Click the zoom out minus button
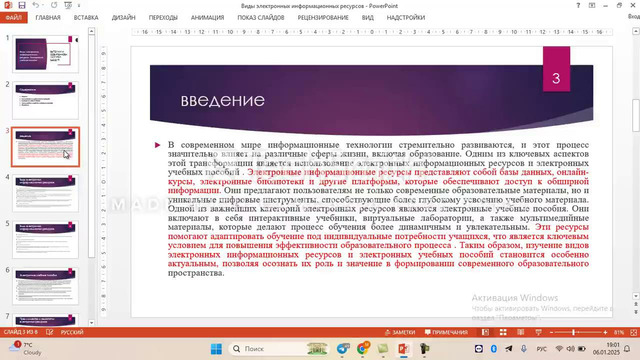640x360 pixels. point(551,333)
